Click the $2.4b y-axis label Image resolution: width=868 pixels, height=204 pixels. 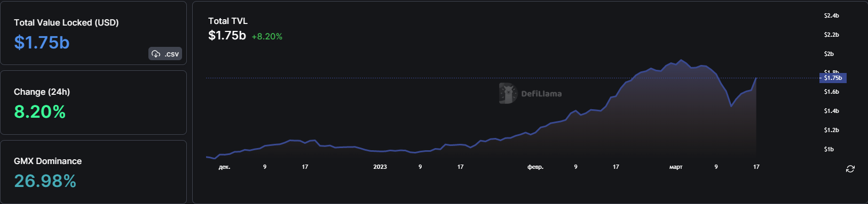click(x=831, y=15)
